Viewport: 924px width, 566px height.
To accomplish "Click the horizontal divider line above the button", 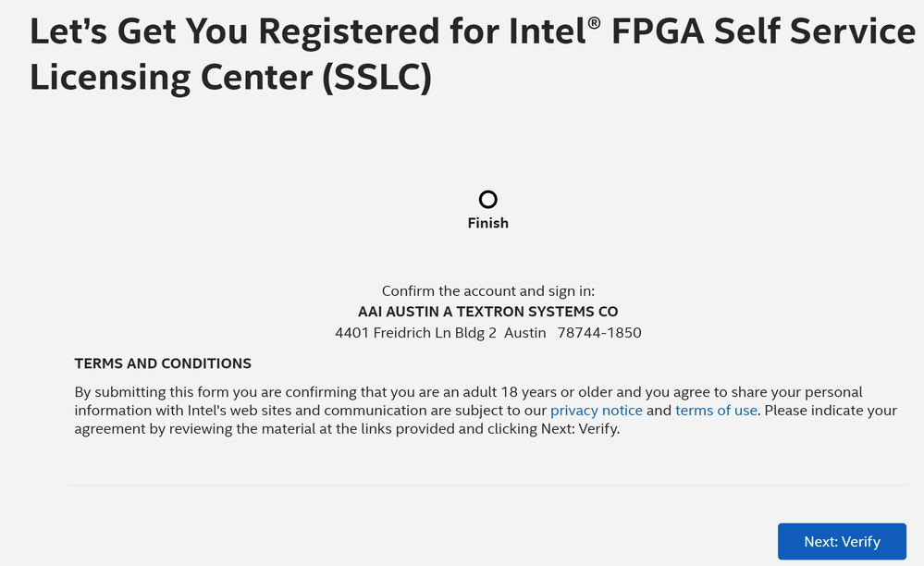I will (x=487, y=485).
